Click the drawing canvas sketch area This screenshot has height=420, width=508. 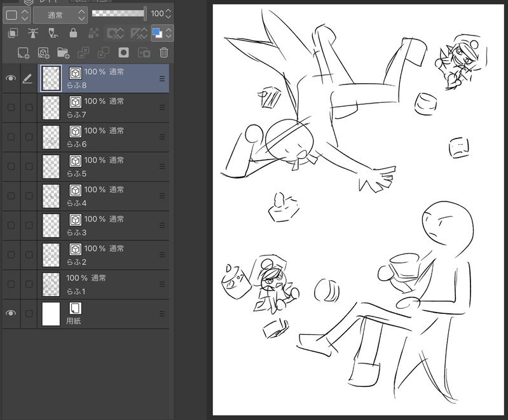coord(358,210)
